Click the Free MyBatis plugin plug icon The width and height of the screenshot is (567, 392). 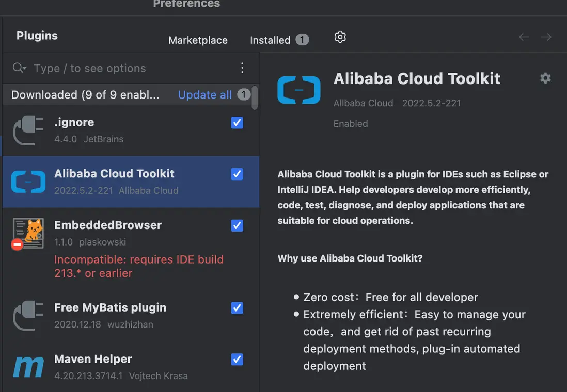click(28, 315)
